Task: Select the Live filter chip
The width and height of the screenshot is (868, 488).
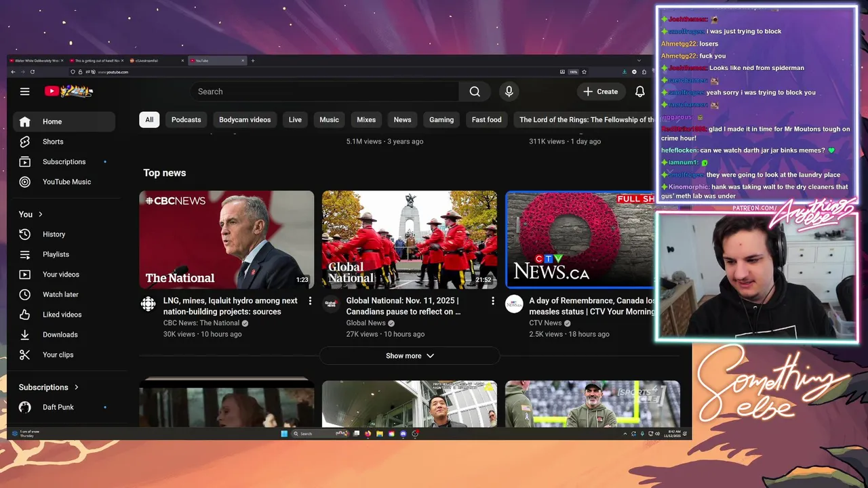Action: pos(295,120)
